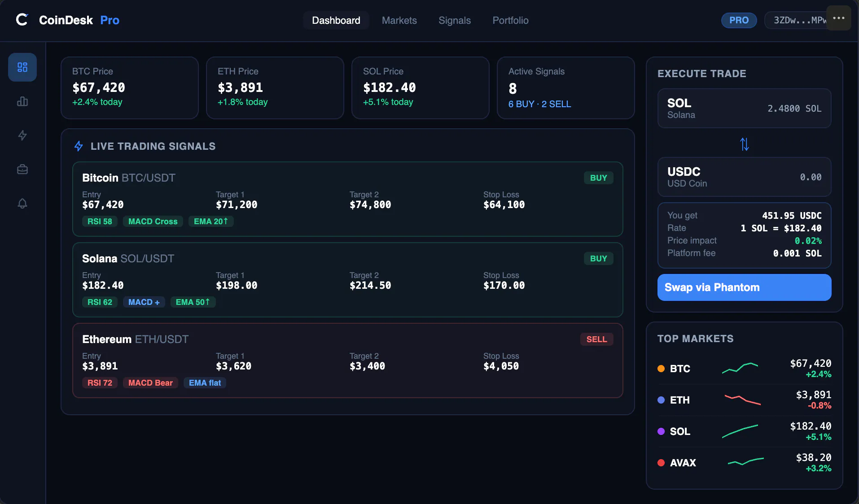Click the $71,200 Target 1 value for Bitcoin

coord(237,205)
